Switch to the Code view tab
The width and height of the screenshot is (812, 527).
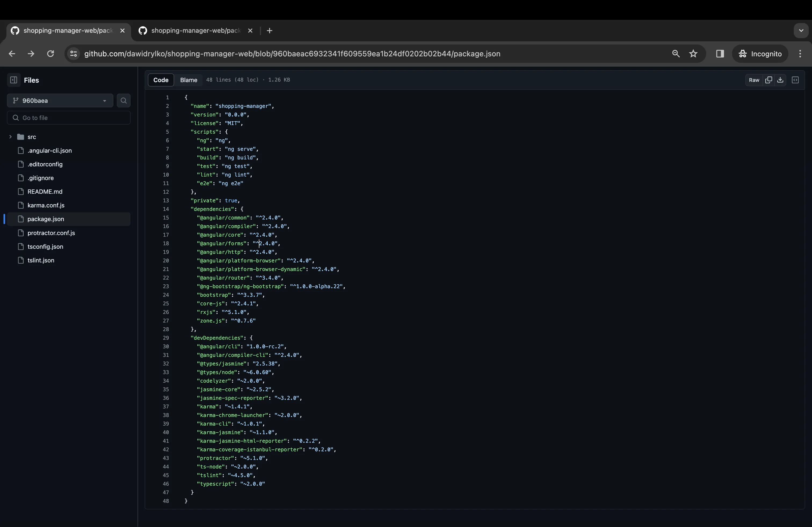(161, 80)
